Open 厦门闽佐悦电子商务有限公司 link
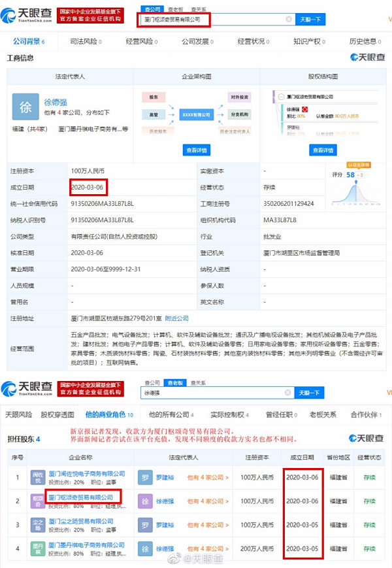Screen dimensions: 392x568 tap(87, 473)
